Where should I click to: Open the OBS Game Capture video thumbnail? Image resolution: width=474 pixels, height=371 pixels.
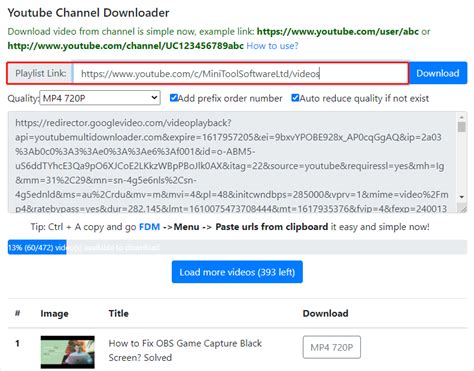[x=68, y=352]
